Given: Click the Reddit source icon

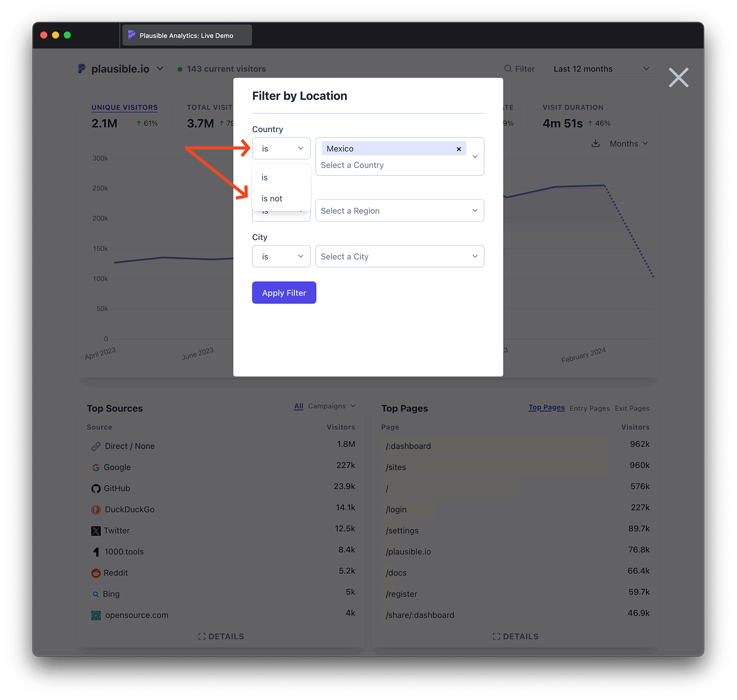Looking at the screenshot, I should [96, 573].
